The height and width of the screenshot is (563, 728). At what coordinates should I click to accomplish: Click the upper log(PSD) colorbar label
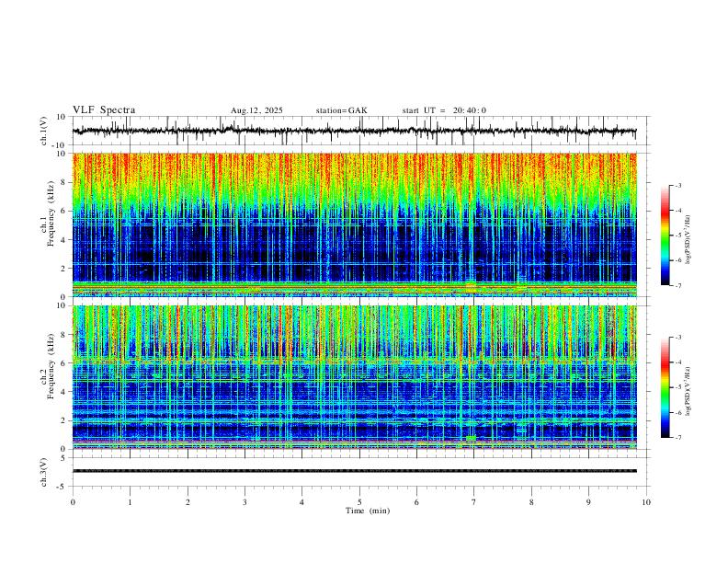688,240
